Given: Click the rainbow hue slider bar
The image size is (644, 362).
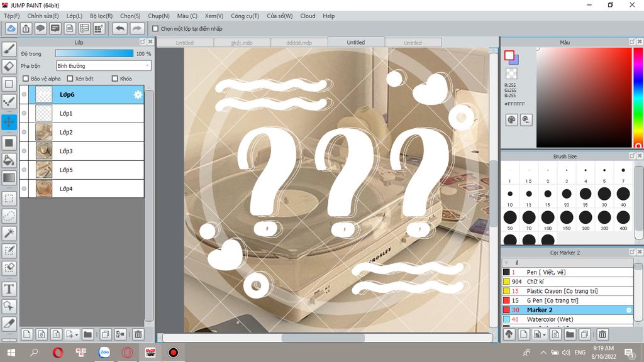Looking at the screenshot, I should (639, 97).
